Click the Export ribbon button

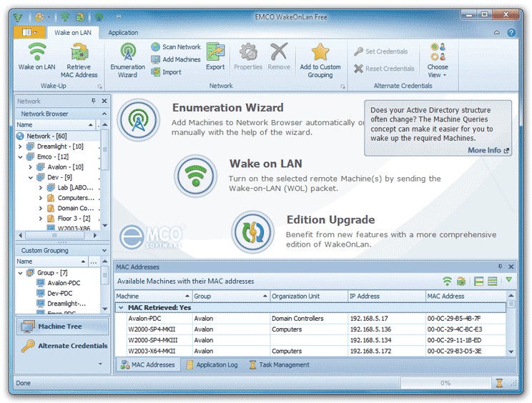pyautogui.click(x=215, y=56)
